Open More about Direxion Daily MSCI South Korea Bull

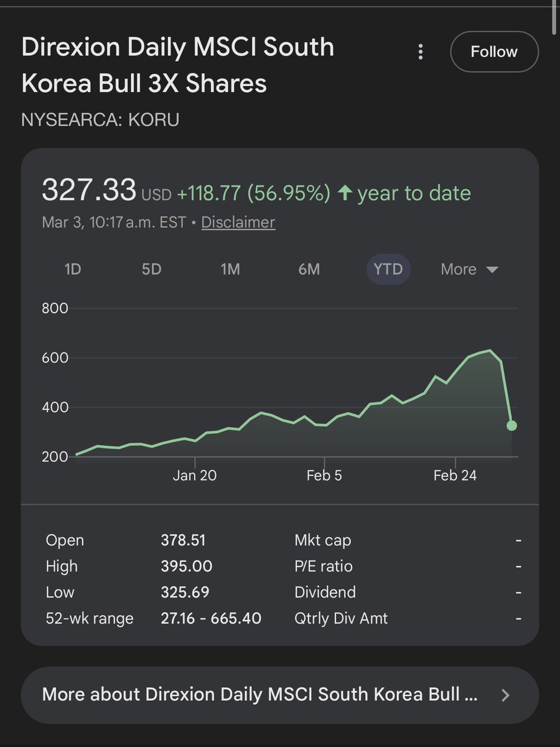point(280,695)
